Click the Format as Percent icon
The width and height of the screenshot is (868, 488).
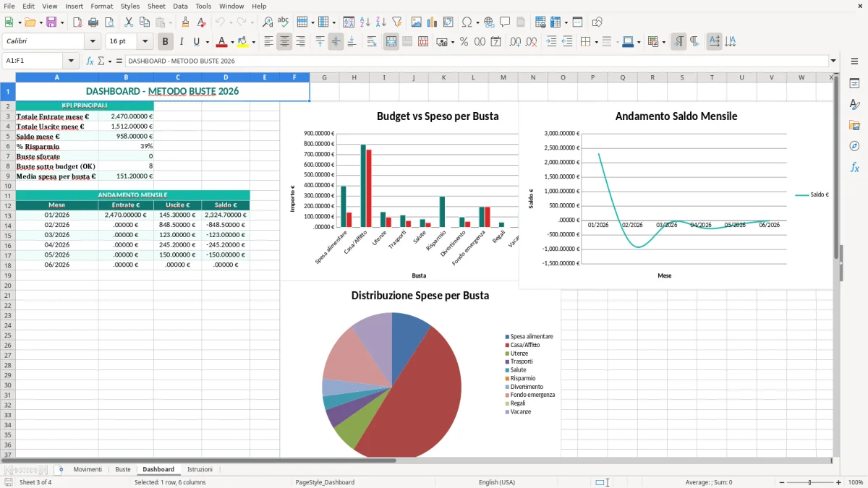pos(464,42)
